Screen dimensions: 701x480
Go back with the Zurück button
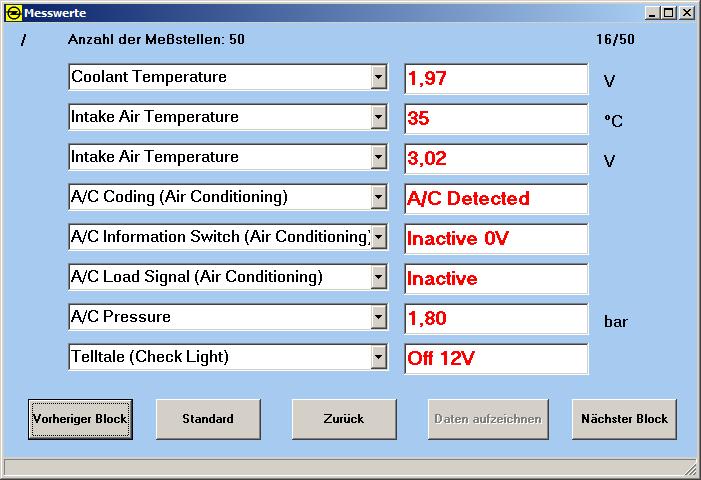point(343,419)
